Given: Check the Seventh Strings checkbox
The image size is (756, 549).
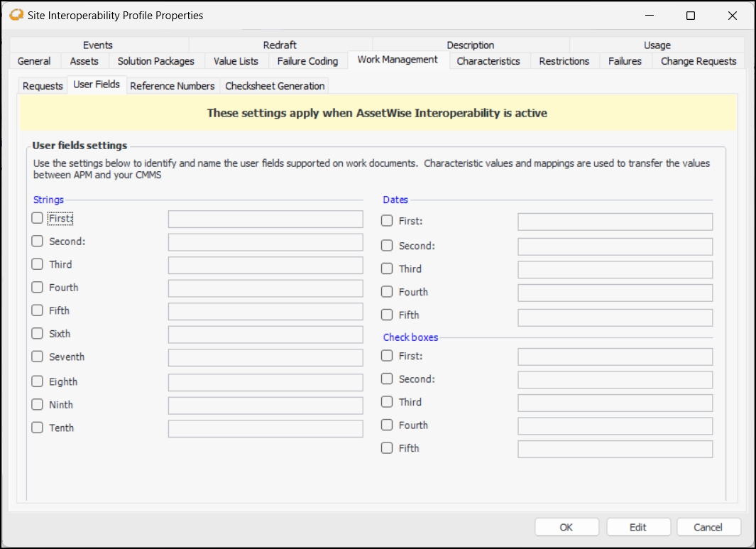Looking at the screenshot, I should (38, 357).
